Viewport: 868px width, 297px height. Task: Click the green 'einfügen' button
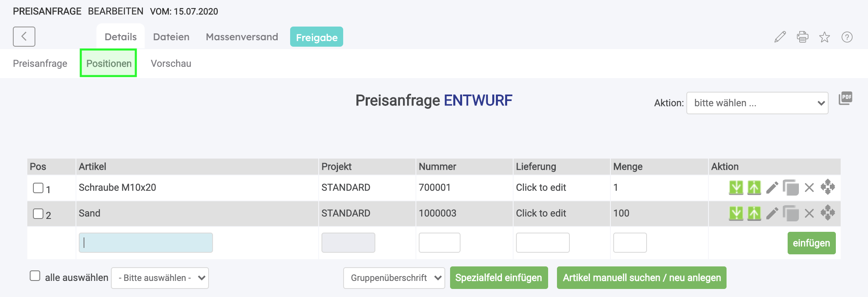[811, 243]
